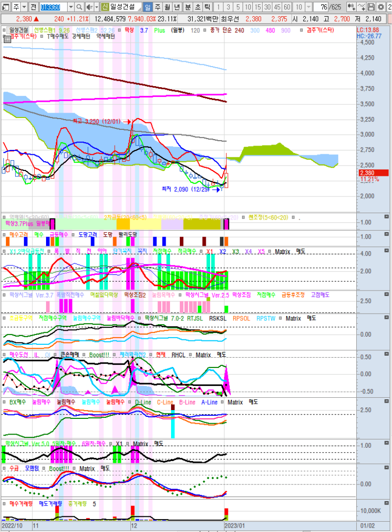Select the 3 interval button
The height and width of the screenshot is (532, 392).
click(x=228, y=7)
